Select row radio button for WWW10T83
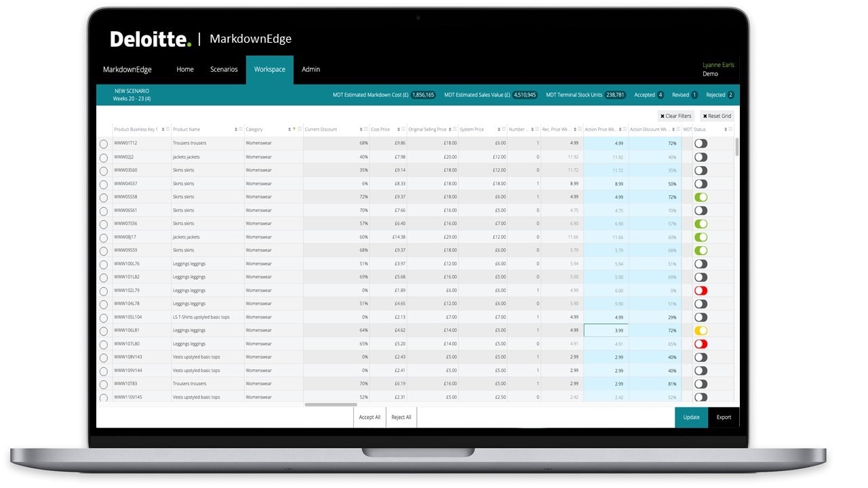 (x=104, y=384)
